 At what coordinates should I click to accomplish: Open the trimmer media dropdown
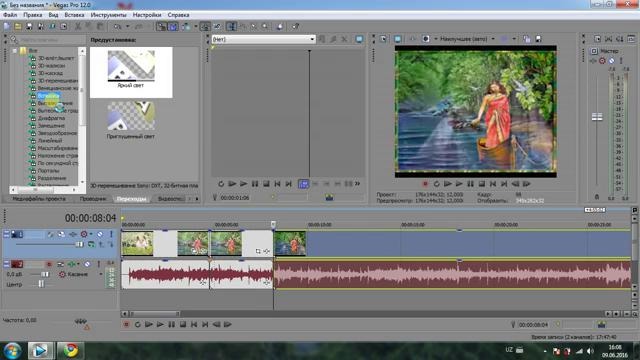point(312,39)
